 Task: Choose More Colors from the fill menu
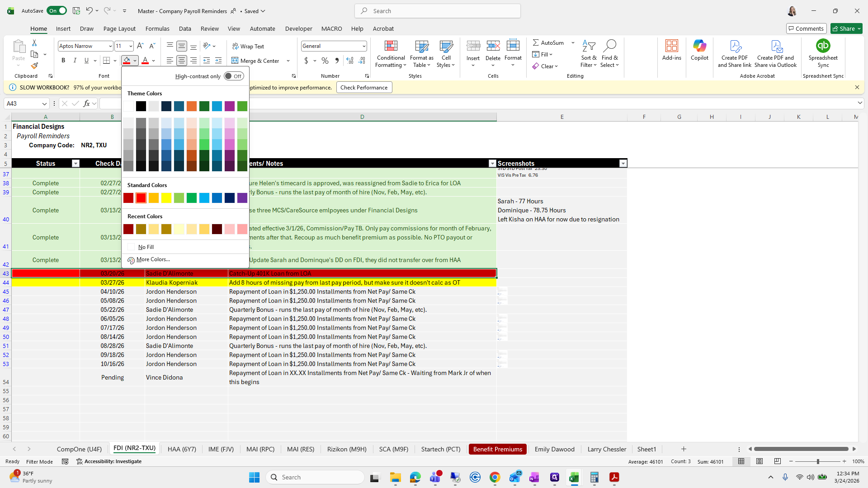(x=153, y=259)
